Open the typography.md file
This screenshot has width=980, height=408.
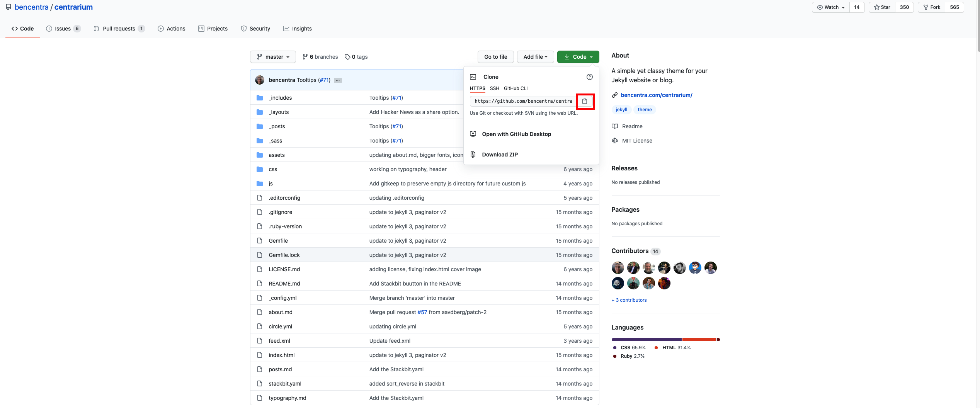point(288,398)
